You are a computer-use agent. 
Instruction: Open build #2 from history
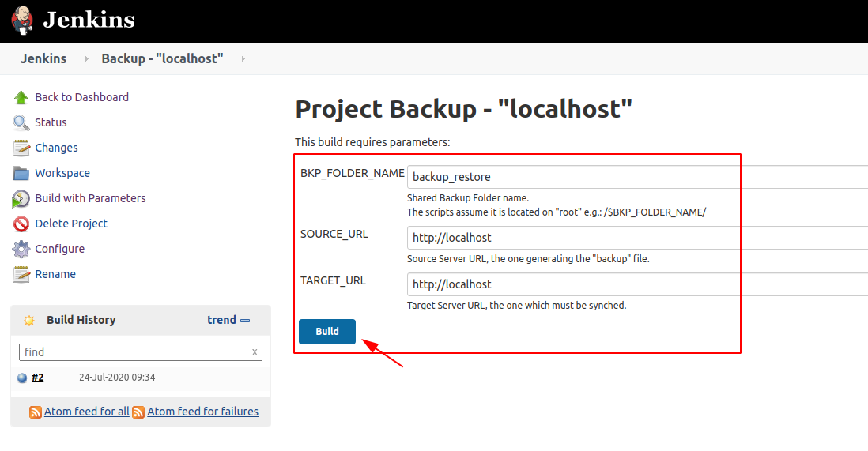point(37,378)
